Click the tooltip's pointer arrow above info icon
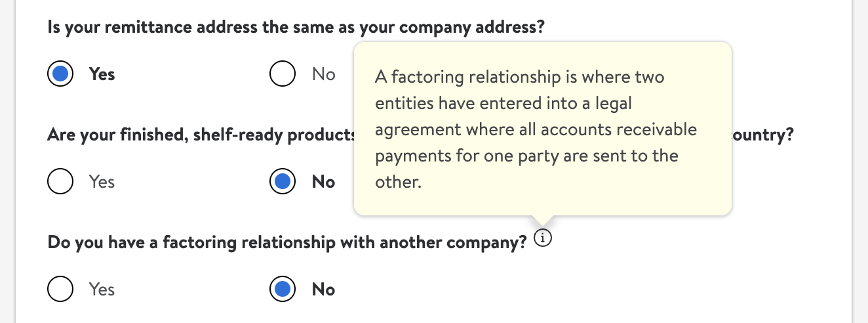Screen dimensions: 868x323 543,221
